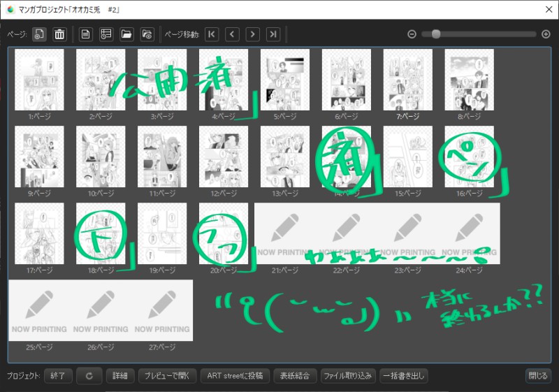Select page 11 thumbnail

162,157
